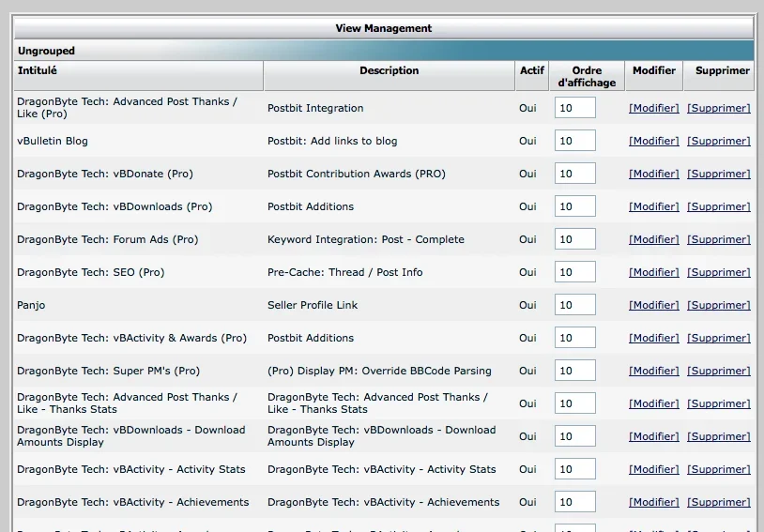The height and width of the screenshot is (532, 764).
Task: Click Supprimer for vBActivity - Achievements
Action: coord(719,502)
